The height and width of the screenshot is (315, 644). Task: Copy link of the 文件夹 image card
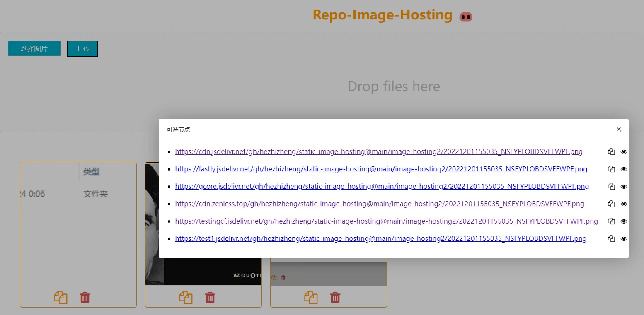coord(61,297)
